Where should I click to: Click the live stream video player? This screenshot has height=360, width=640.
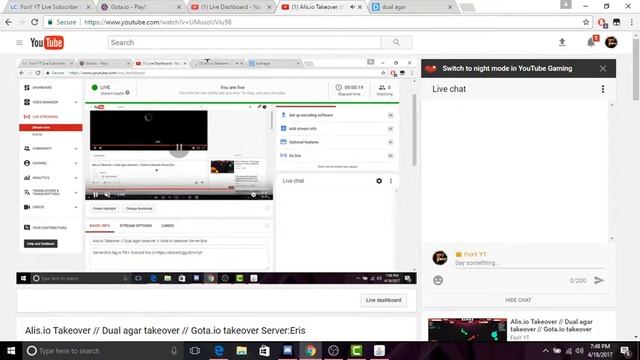[x=216, y=171]
